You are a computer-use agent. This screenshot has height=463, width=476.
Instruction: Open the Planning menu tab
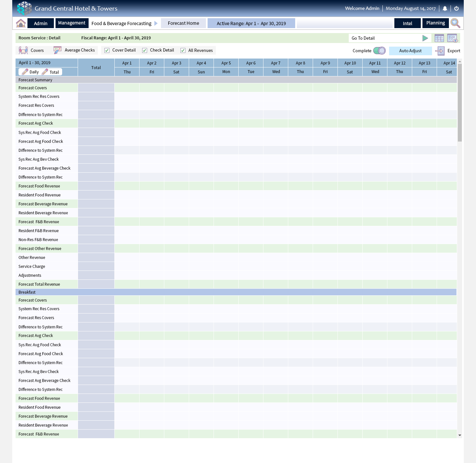(x=435, y=23)
